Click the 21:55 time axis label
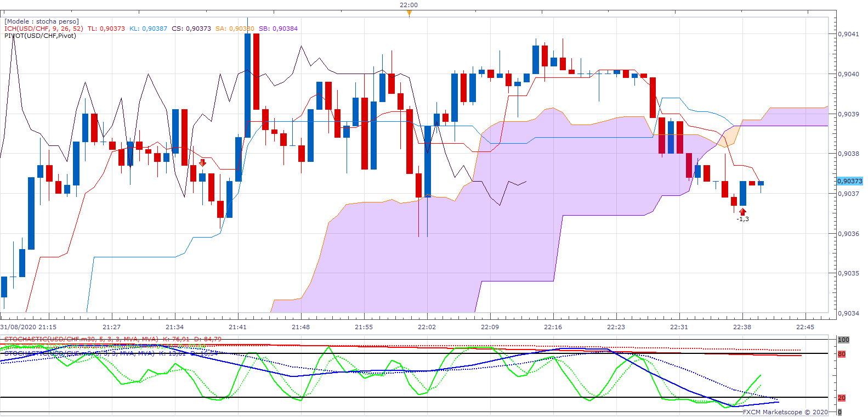 point(364,327)
